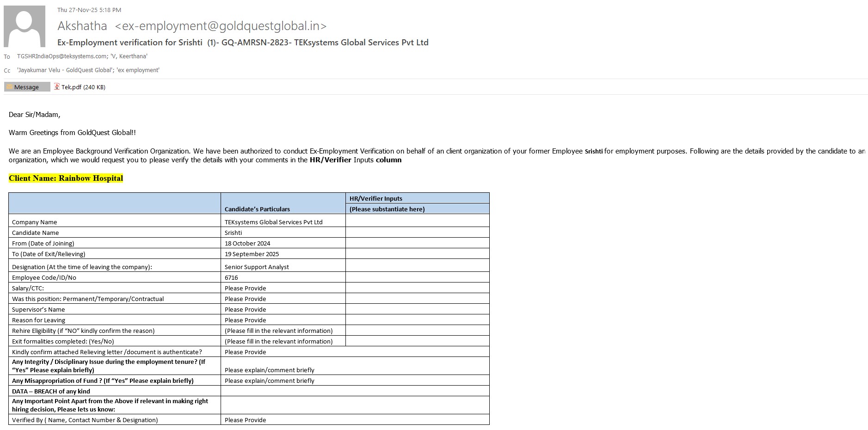Open the Tek.pdf attachment
Screen dimensions: 868x430
point(80,87)
